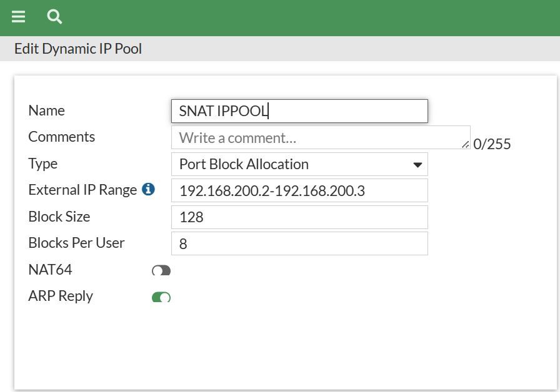Disable the ARP Reply toggle

tap(161, 297)
